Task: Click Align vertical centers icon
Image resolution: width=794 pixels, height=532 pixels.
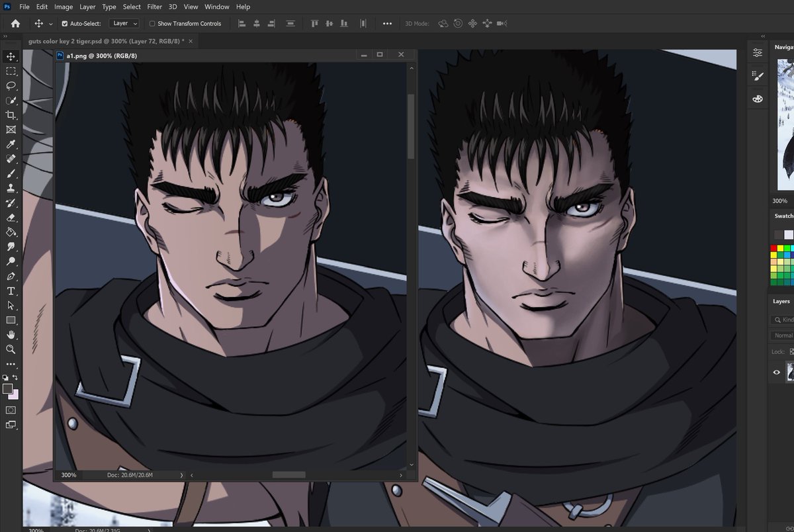Action: tap(330, 23)
